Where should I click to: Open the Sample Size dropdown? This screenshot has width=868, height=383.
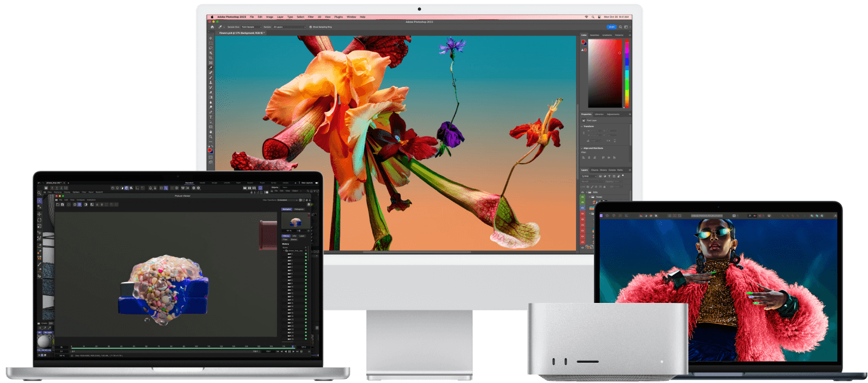click(x=251, y=27)
